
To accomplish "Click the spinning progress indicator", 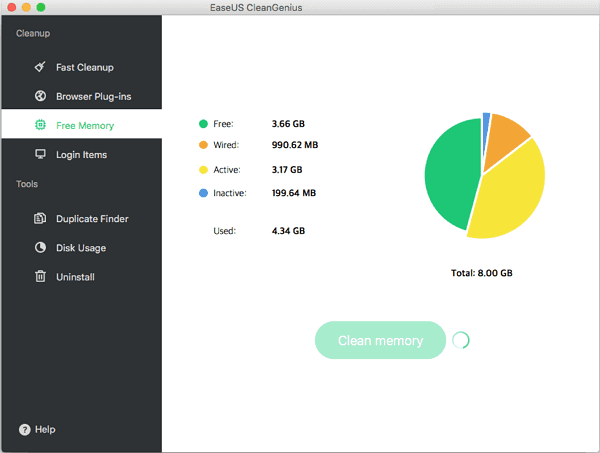I will point(461,340).
